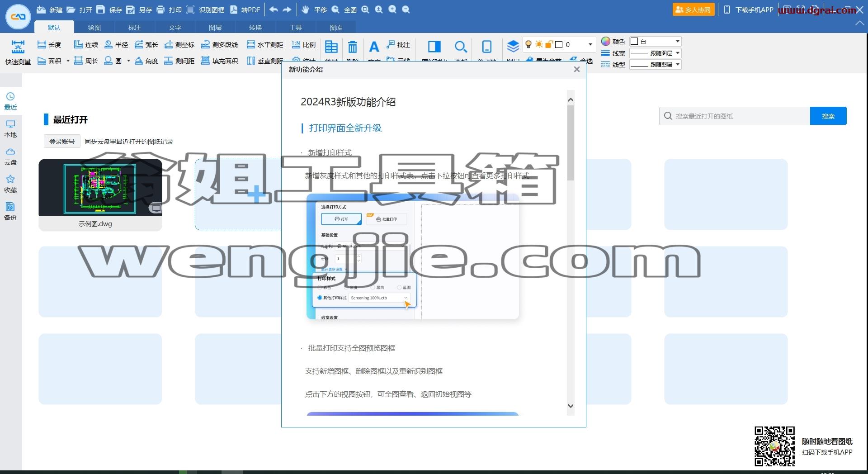Screen dimensions: 868x474
Task: Expand 圆 circle dropdown arrow
Action: pyautogui.click(x=128, y=61)
